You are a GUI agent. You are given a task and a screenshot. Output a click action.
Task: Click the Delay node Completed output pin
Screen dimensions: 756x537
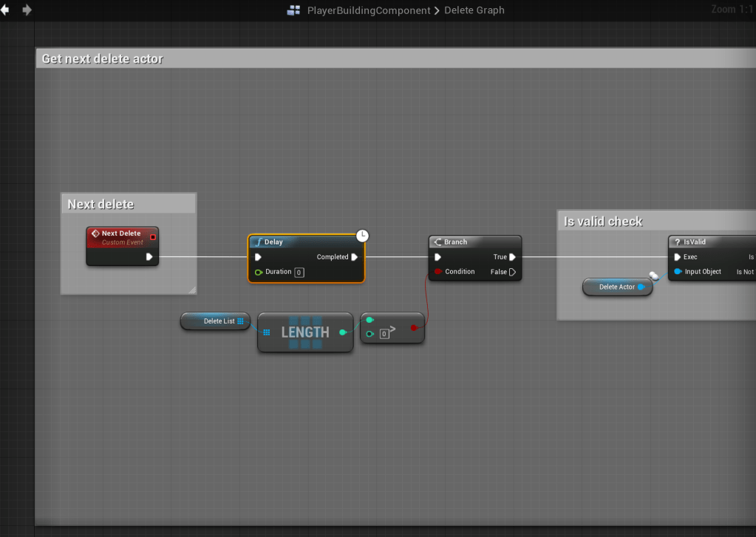coord(355,257)
